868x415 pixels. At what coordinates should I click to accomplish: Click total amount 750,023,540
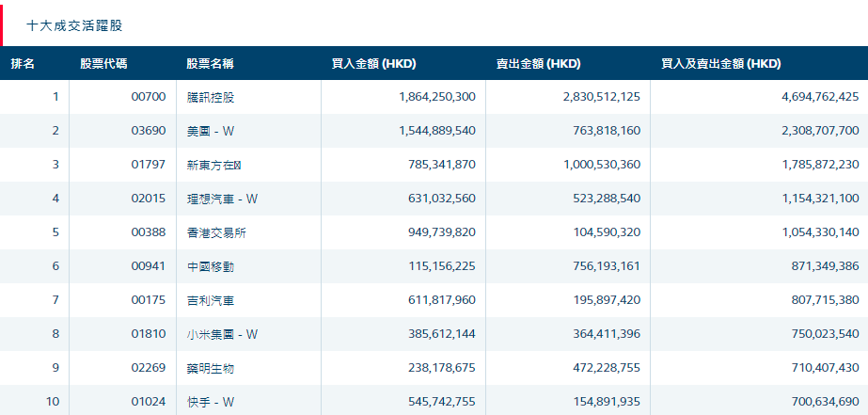pyautogui.click(x=828, y=334)
